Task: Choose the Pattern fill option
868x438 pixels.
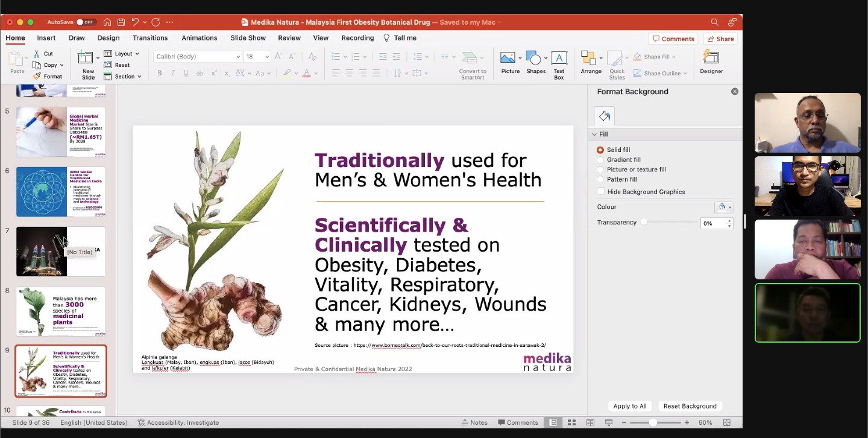Action: tap(600, 179)
